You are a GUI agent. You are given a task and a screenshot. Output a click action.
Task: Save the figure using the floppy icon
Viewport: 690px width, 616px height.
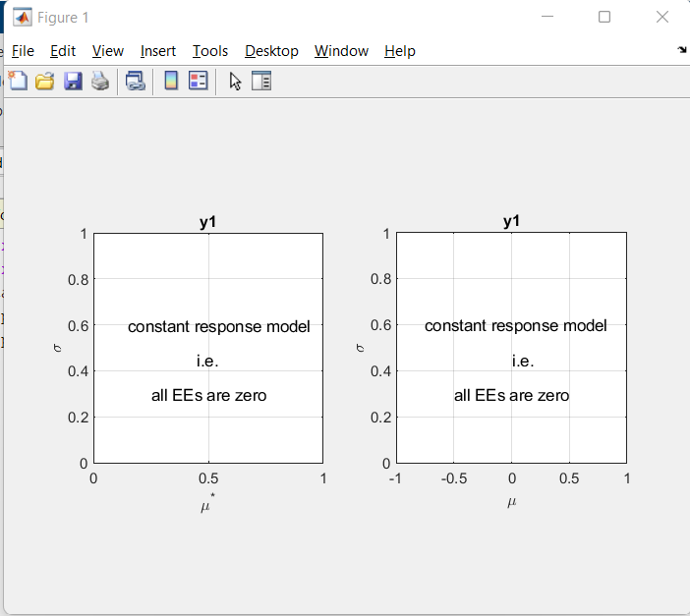coord(73,81)
